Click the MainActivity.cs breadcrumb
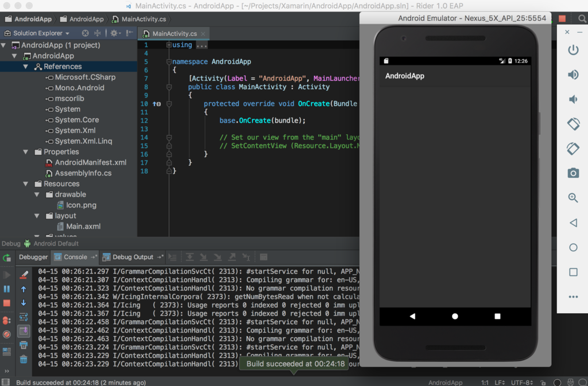The width and height of the screenshot is (588, 386). point(140,19)
